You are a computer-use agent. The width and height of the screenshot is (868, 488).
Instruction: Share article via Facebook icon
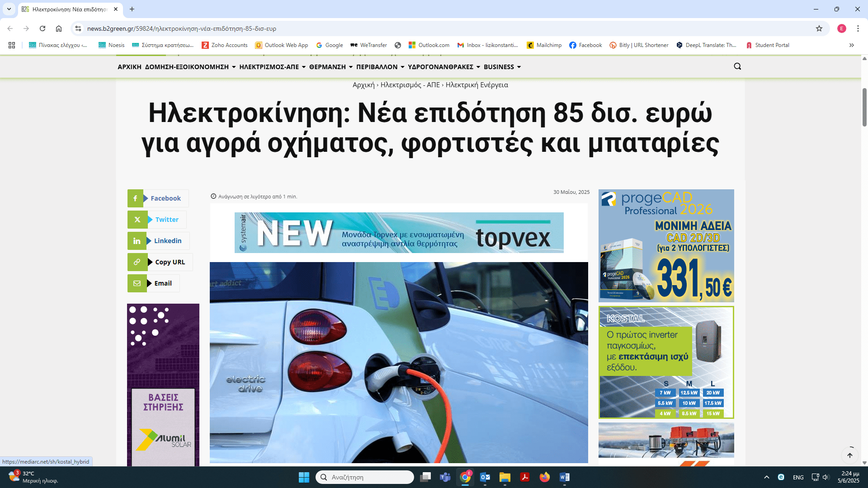135,198
